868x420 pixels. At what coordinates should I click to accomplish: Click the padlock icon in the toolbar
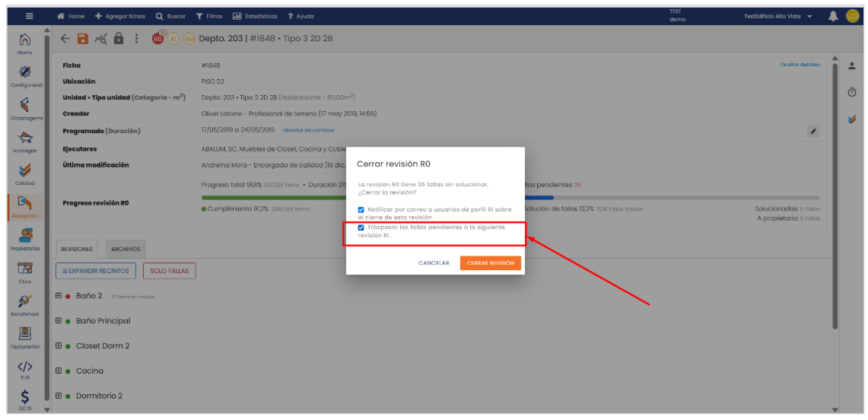(119, 39)
